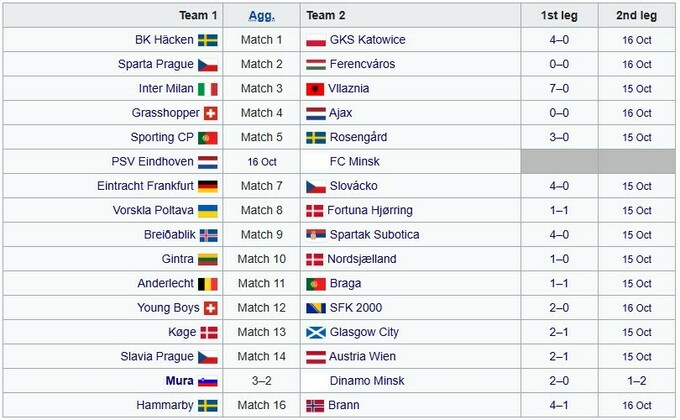Viewport: 680px width, 420px height.
Task: Click the Ukrainian flag beside Vorskla Poltava
Action: point(208,211)
